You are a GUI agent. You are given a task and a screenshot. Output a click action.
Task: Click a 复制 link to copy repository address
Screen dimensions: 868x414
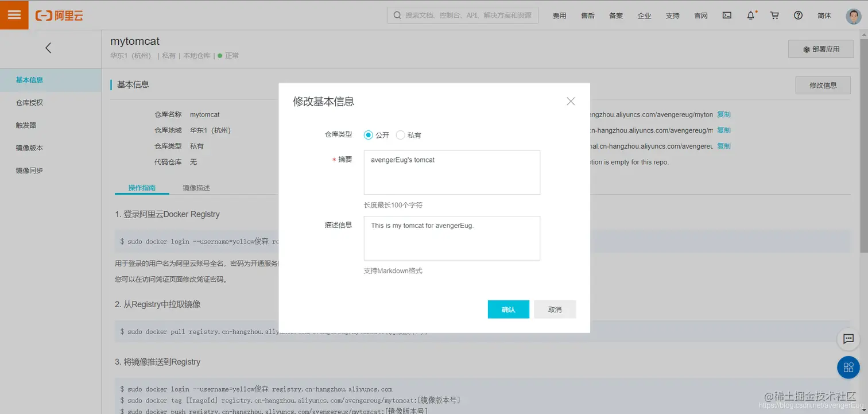tap(723, 114)
